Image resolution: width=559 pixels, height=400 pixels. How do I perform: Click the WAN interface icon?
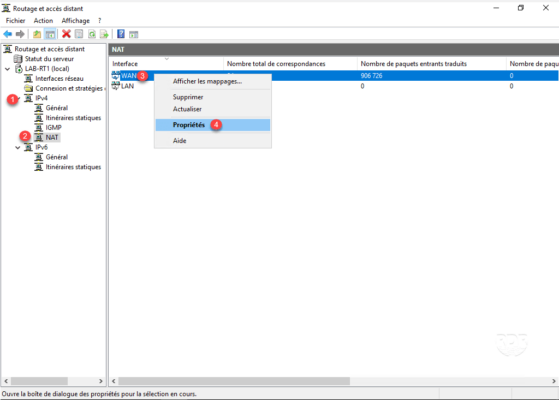pyautogui.click(x=116, y=76)
